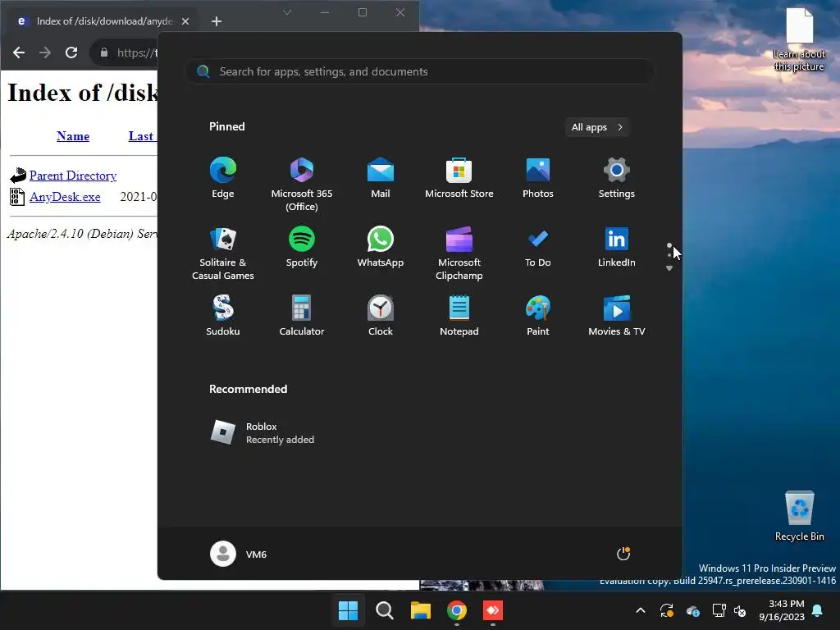Open File Explorer from taskbar
Screen dimensions: 840x630
tap(421, 610)
